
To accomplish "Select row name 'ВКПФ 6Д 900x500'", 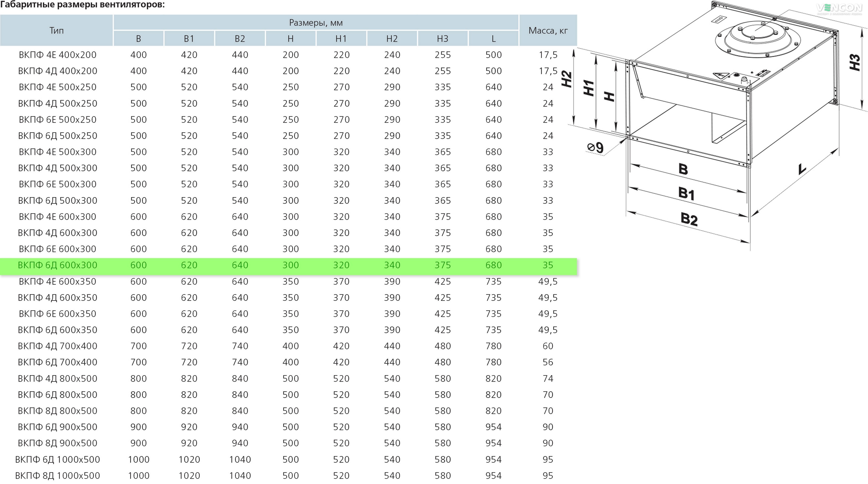I will coord(57,427).
